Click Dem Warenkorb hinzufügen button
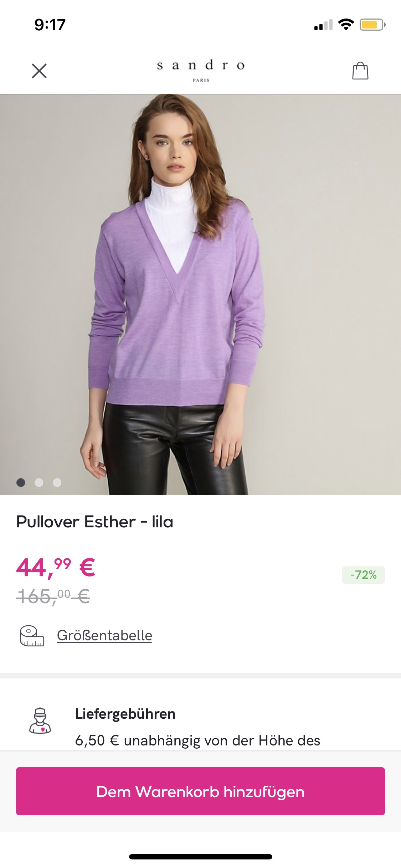 pos(200,791)
